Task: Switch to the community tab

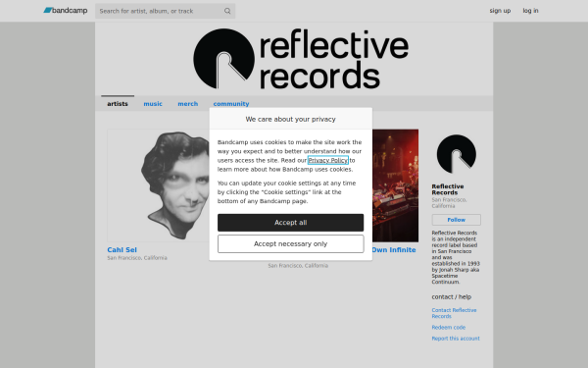Action: (231, 104)
